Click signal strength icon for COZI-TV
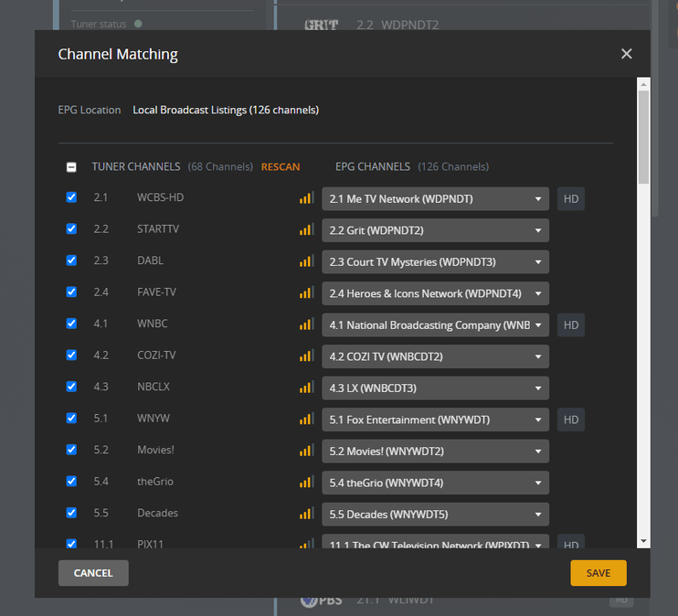This screenshot has width=678, height=616. coord(307,356)
